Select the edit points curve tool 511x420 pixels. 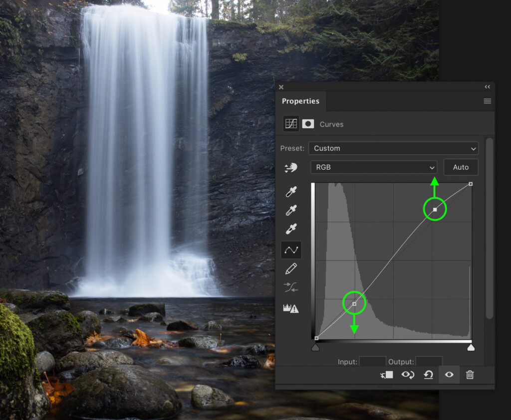tap(291, 250)
